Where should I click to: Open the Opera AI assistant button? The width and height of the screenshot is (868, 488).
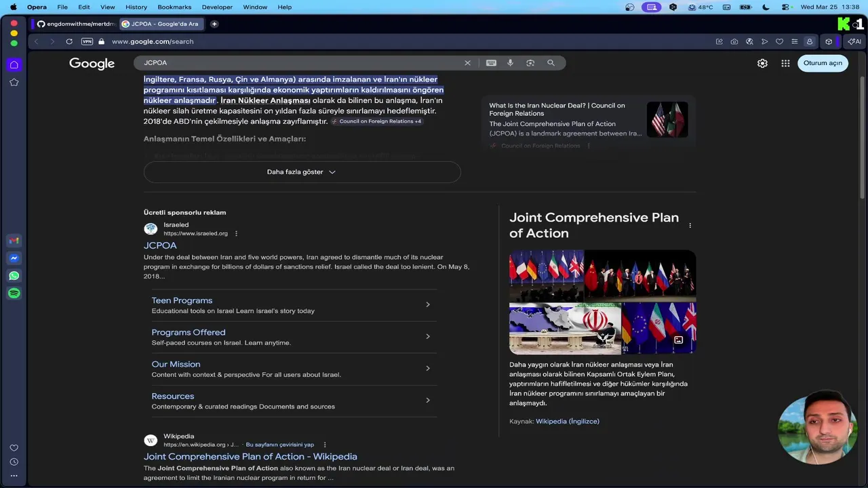coord(854,41)
